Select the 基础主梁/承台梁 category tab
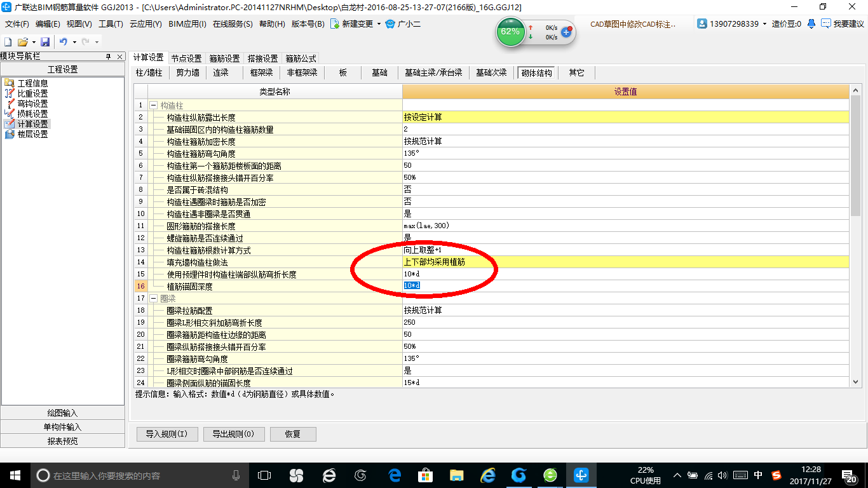 tap(433, 72)
